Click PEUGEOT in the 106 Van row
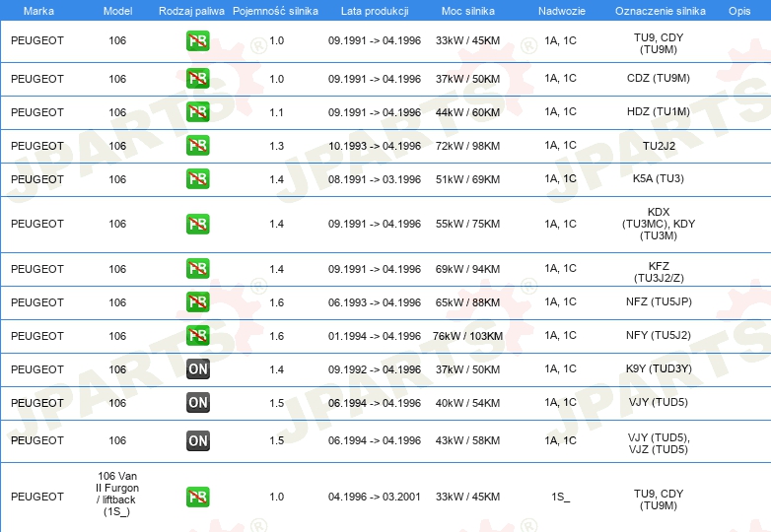This screenshot has height=532, width=771. click(x=37, y=497)
